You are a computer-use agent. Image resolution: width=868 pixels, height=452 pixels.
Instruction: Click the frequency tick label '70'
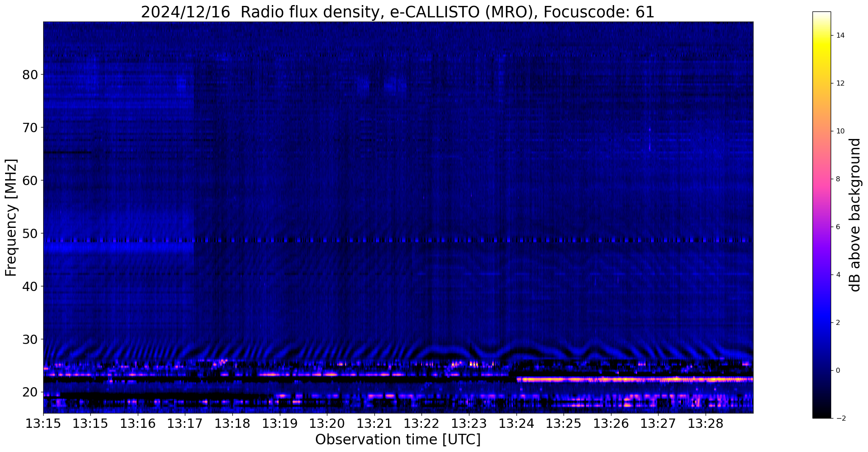pyautogui.click(x=30, y=128)
